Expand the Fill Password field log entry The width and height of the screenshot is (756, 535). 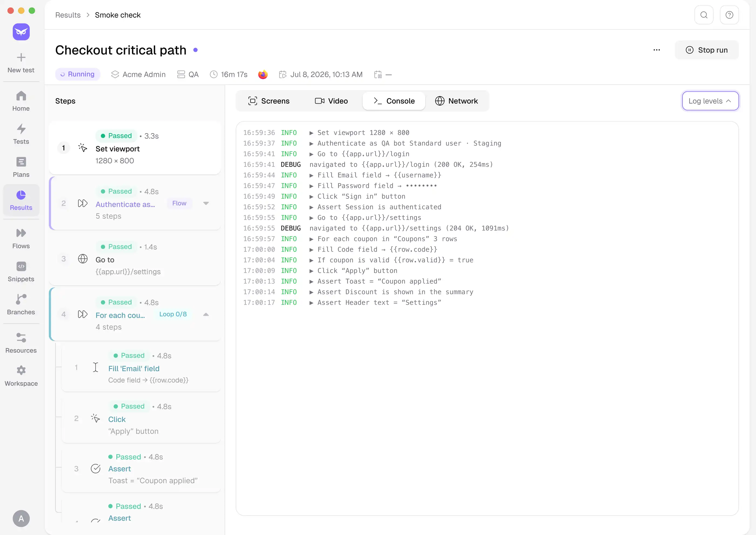[x=311, y=186]
